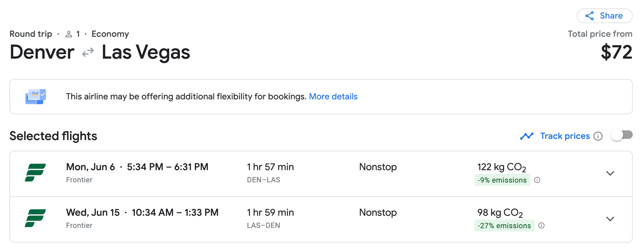Click the Share icon
Screen dimensions: 644x251
590,16
